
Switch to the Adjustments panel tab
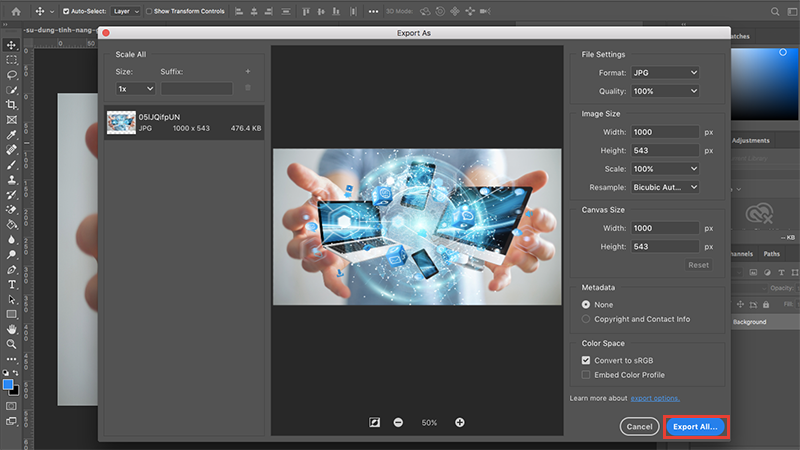pyautogui.click(x=751, y=140)
